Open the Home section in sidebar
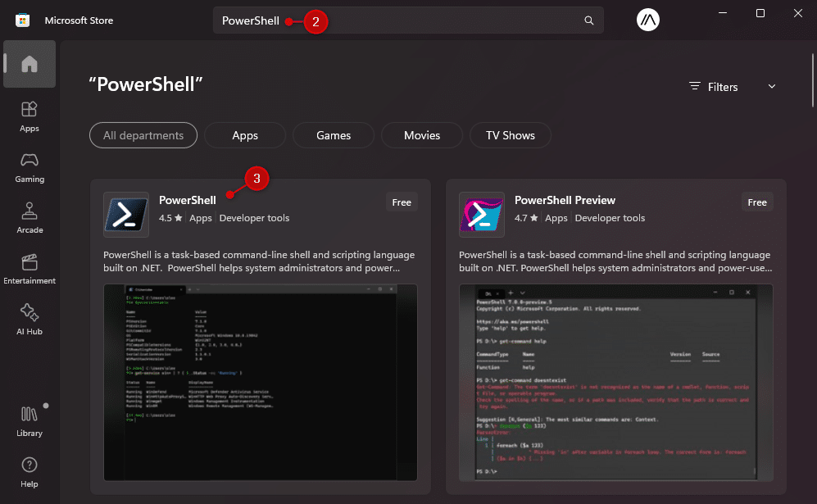Screen dimensions: 817x504 click(29, 63)
